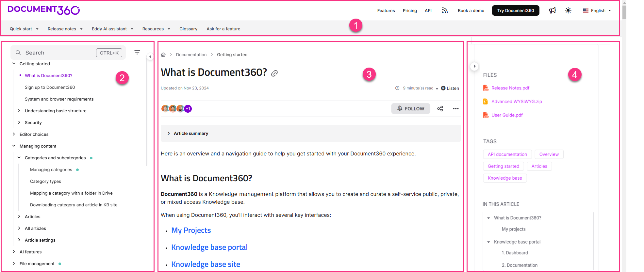This screenshot has width=644, height=272.
Task: Open the Quick start dropdown
Action: 24,29
